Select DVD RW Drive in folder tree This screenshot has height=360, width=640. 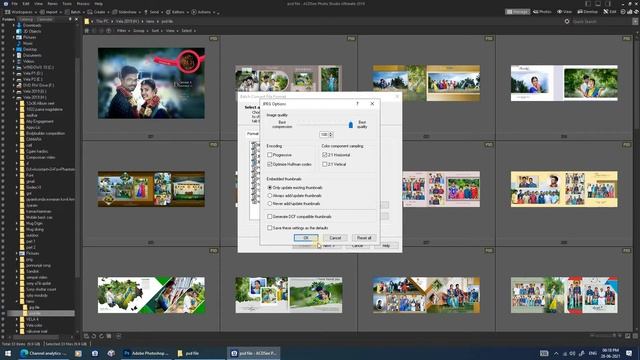[38, 85]
